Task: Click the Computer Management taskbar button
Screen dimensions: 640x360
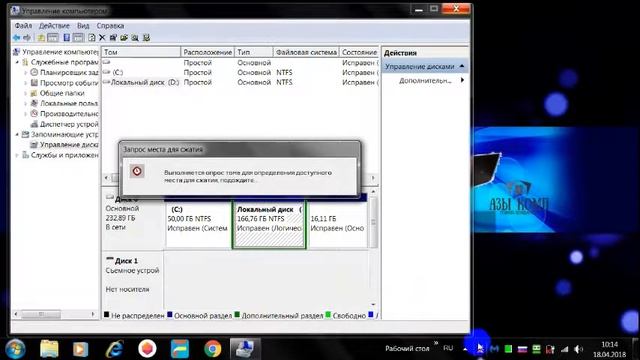Action: pos(245,349)
